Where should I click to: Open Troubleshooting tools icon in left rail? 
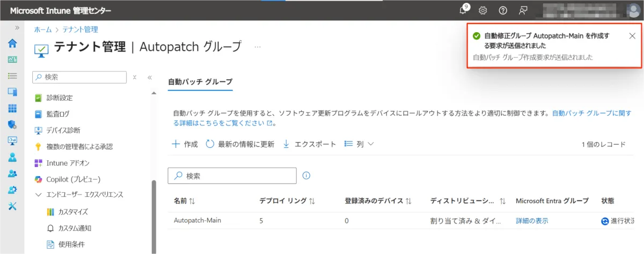point(12,207)
